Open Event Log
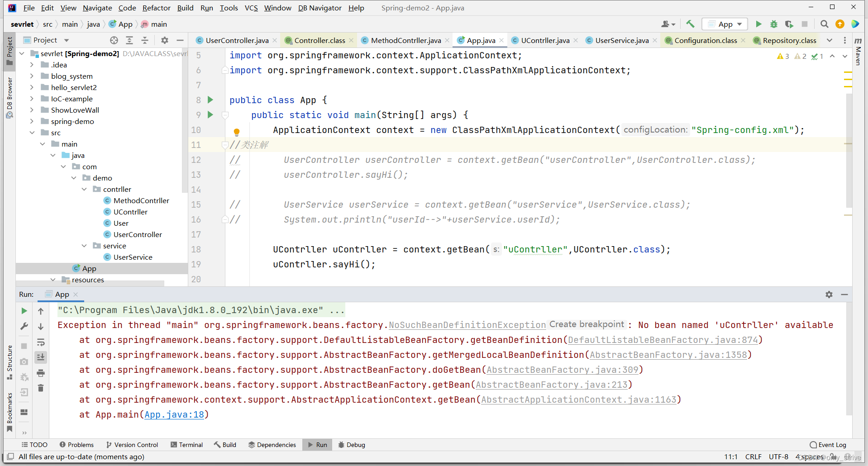 tap(828, 445)
